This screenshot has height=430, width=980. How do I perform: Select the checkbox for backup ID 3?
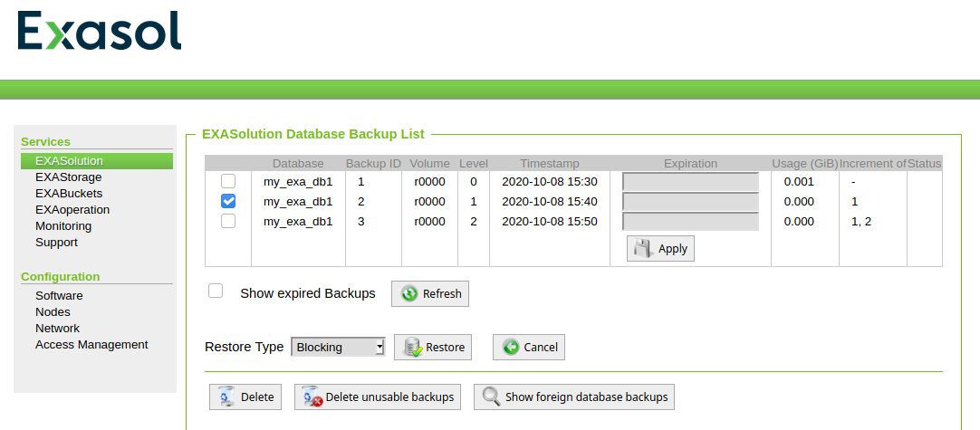click(x=228, y=221)
